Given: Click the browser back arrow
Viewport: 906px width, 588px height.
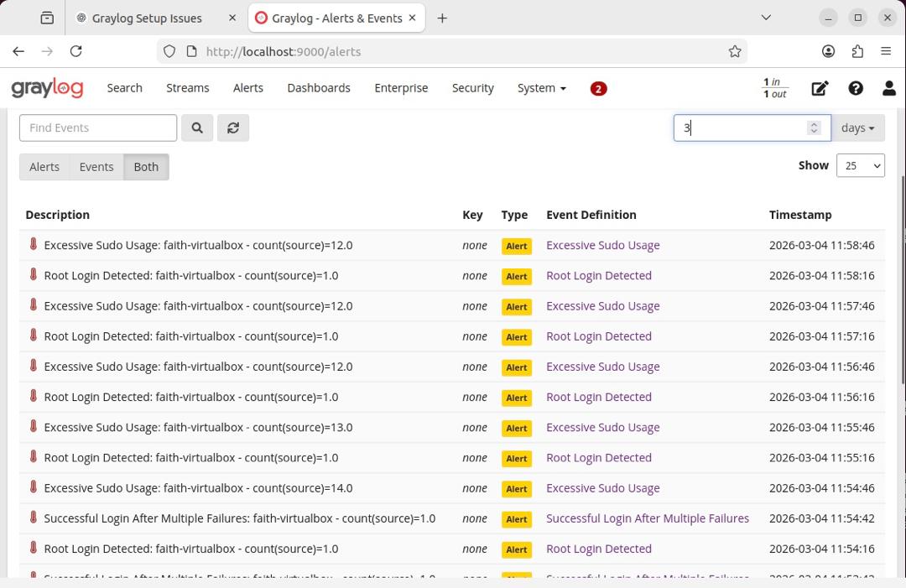Looking at the screenshot, I should click(18, 51).
